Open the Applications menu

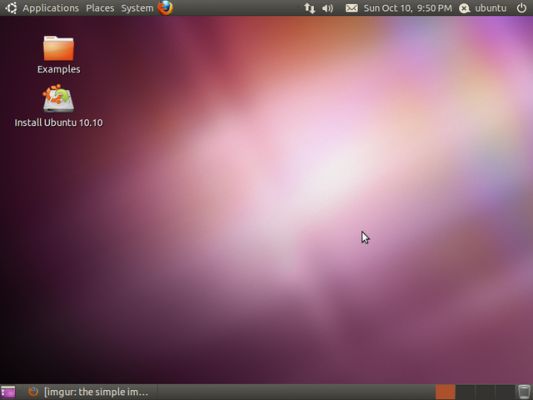coord(50,8)
